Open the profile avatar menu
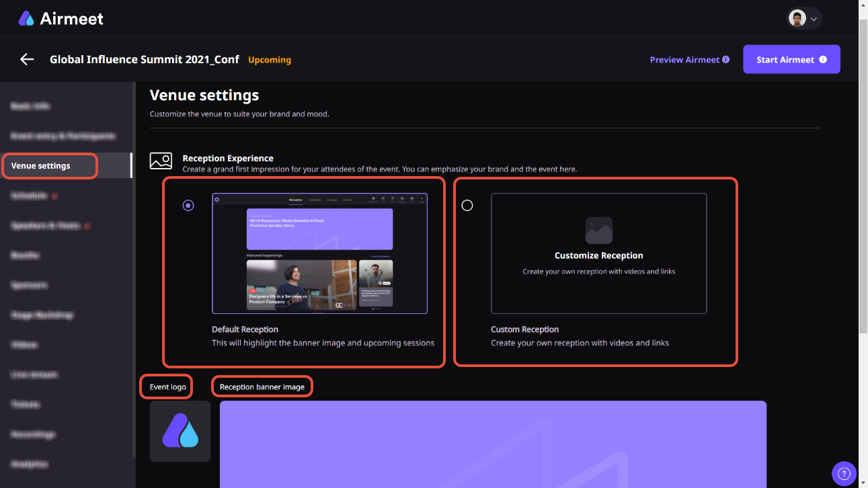The height and width of the screenshot is (488, 868). click(805, 18)
